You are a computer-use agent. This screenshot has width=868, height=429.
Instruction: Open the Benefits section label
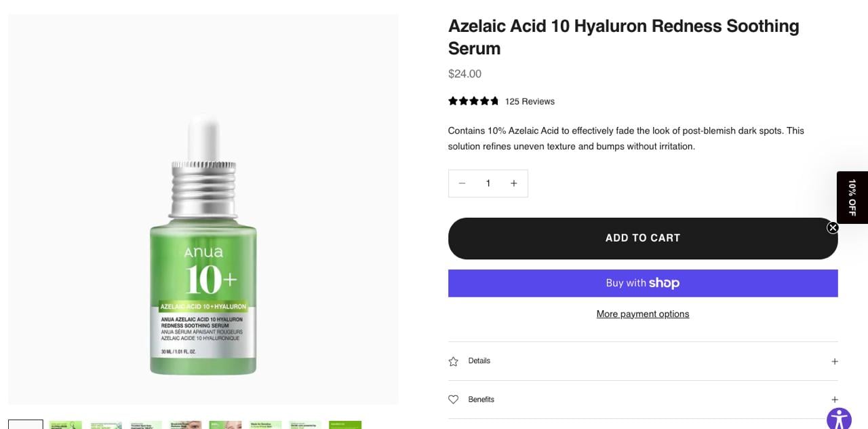(481, 400)
